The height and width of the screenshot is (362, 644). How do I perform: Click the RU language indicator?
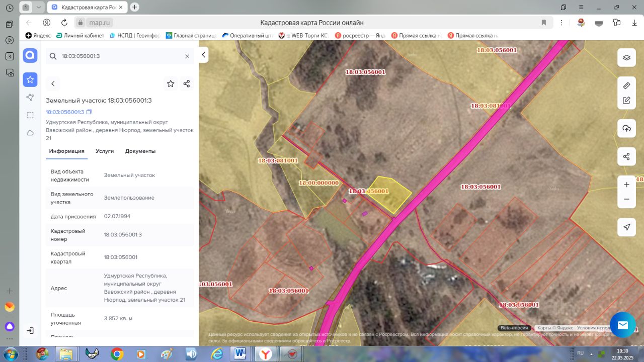(x=580, y=353)
